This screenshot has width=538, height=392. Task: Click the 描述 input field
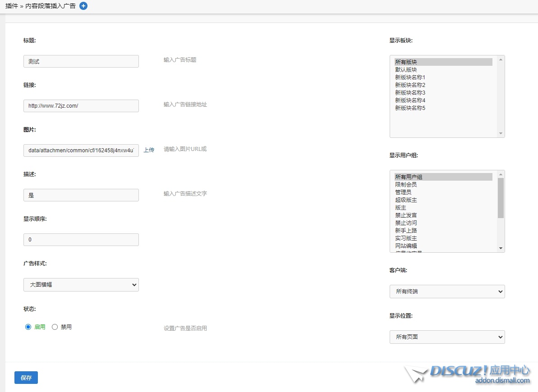81,195
